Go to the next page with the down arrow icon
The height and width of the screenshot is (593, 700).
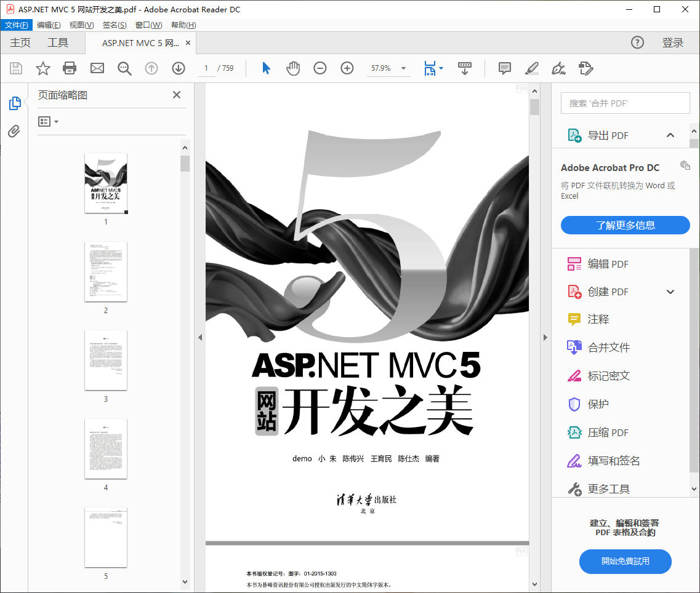pos(179,68)
